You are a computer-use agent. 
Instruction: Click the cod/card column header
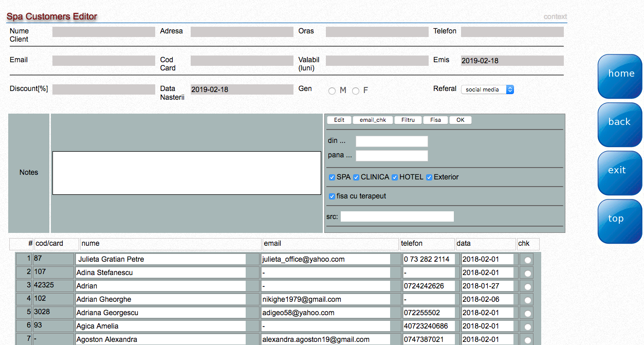(57, 244)
